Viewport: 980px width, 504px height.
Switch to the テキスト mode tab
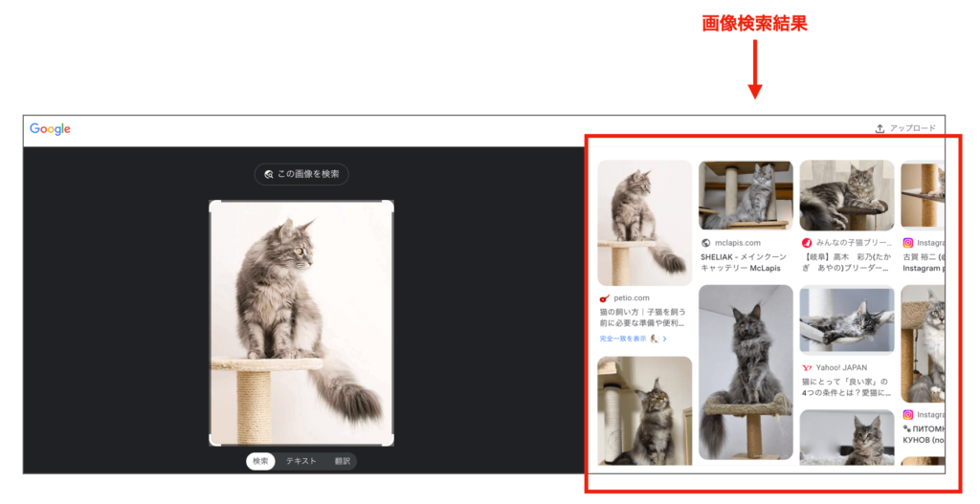pyautogui.click(x=301, y=462)
